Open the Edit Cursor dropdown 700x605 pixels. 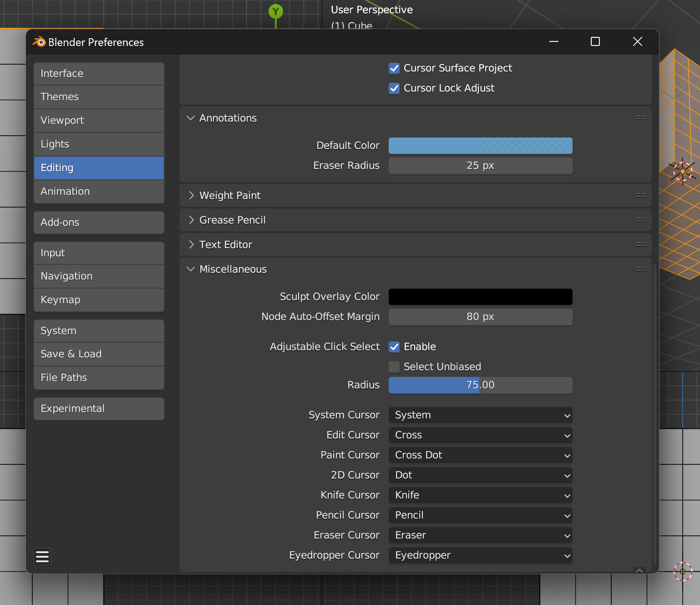pos(481,435)
